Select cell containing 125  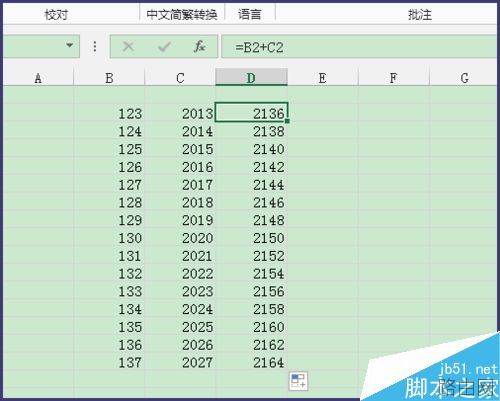pyautogui.click(x=109, y=149)
